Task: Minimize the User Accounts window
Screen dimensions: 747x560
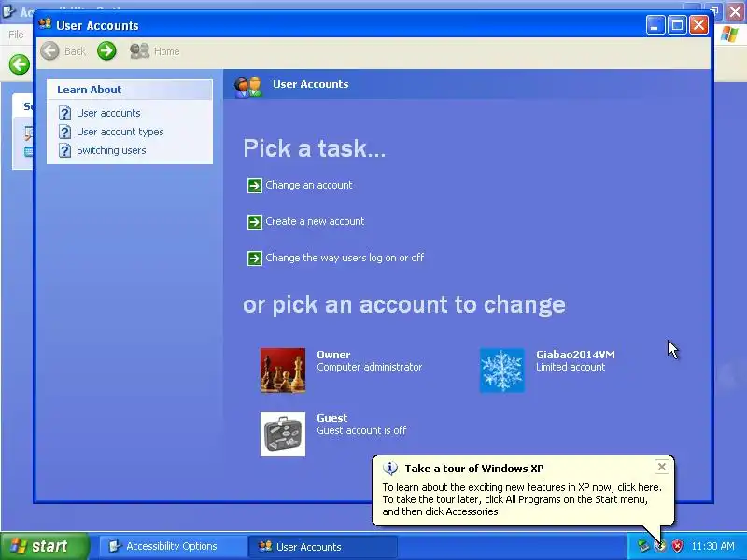Action: (x=655, y=25)
